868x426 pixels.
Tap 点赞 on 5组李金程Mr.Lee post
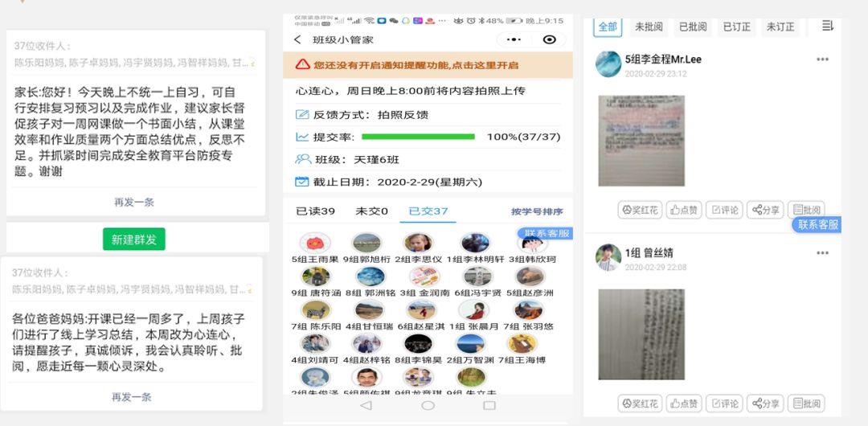(684, 210)
